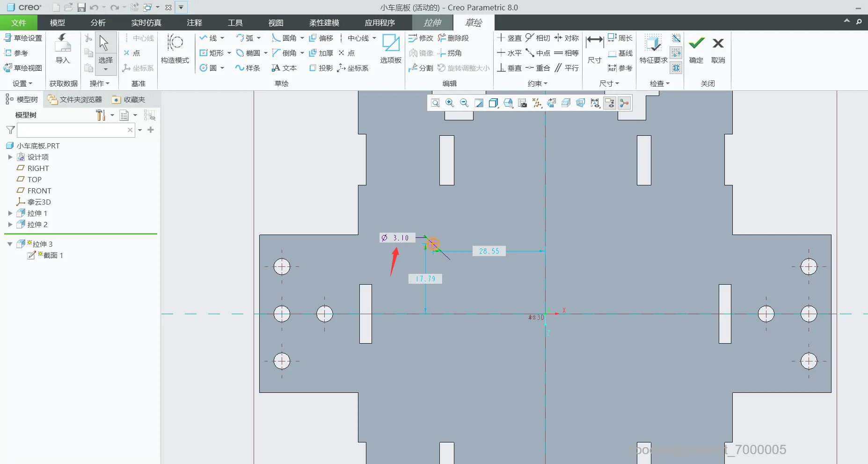Screen dimensions: 868x464
Task: Click the Save icon in quick access toolbar
Action: coord(81,7)
